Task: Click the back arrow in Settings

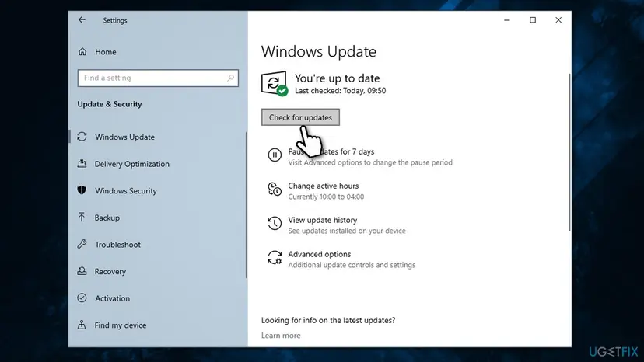Action: 82,19
